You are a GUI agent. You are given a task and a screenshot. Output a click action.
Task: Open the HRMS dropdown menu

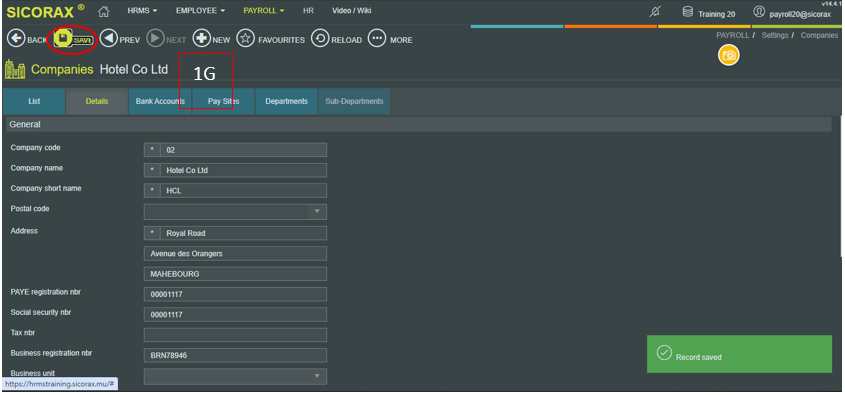142,11
